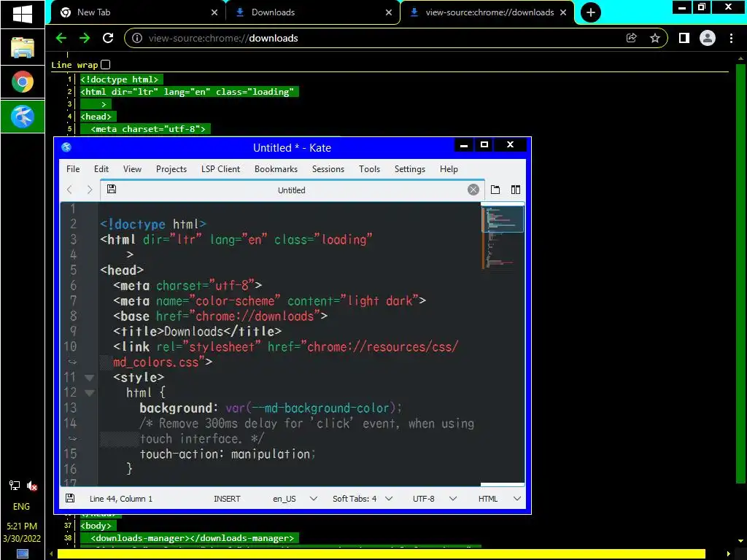Viewport: 747px width, 560px height.
Task: Open Kate's Help menu
Action: point(449,169)
